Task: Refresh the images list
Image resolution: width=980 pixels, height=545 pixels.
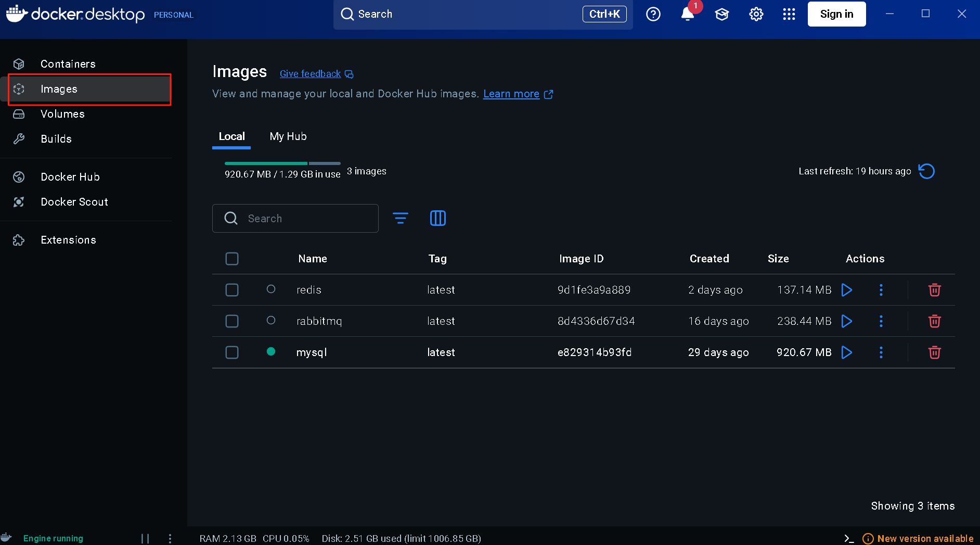Action: 926,171
